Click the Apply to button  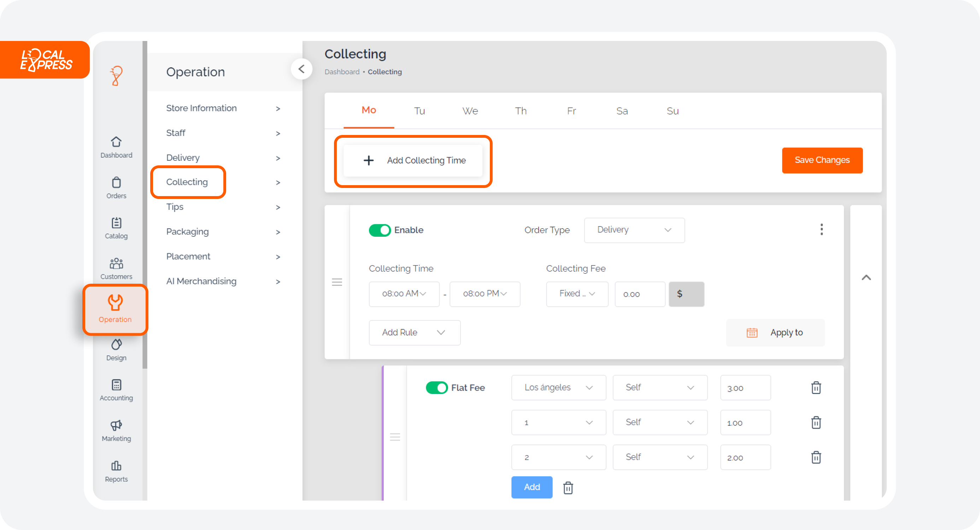[775, 332]
